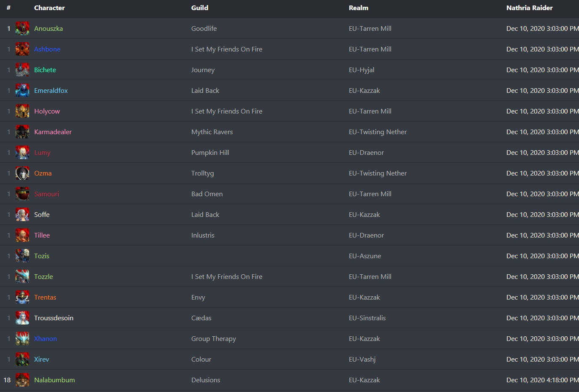Select Samouri's character portrait icon

22,194
